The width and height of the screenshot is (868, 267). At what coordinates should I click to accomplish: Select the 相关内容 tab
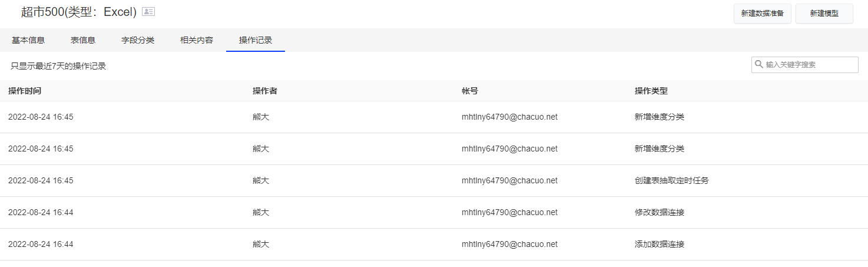(x=197, y=40)
